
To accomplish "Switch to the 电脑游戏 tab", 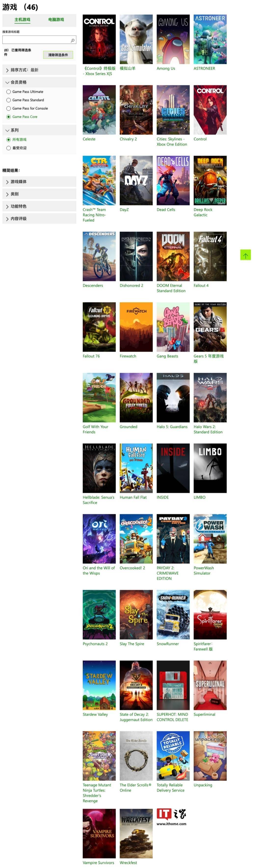I will click(56, 20).
